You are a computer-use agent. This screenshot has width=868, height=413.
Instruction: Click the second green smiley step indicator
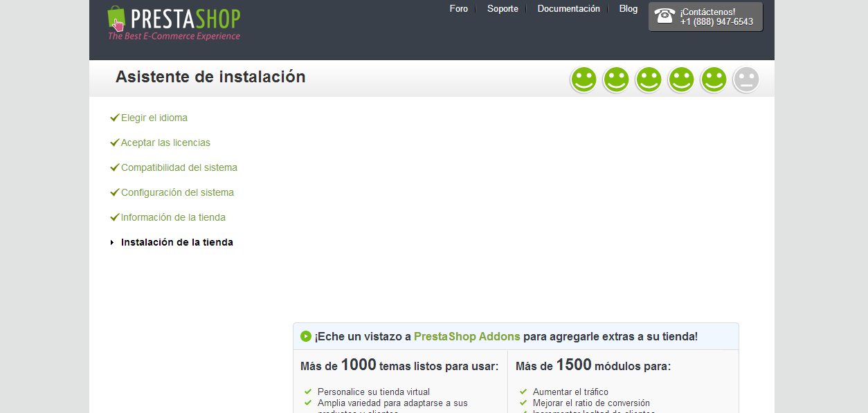pyautogui.click(x=616, y=80)
